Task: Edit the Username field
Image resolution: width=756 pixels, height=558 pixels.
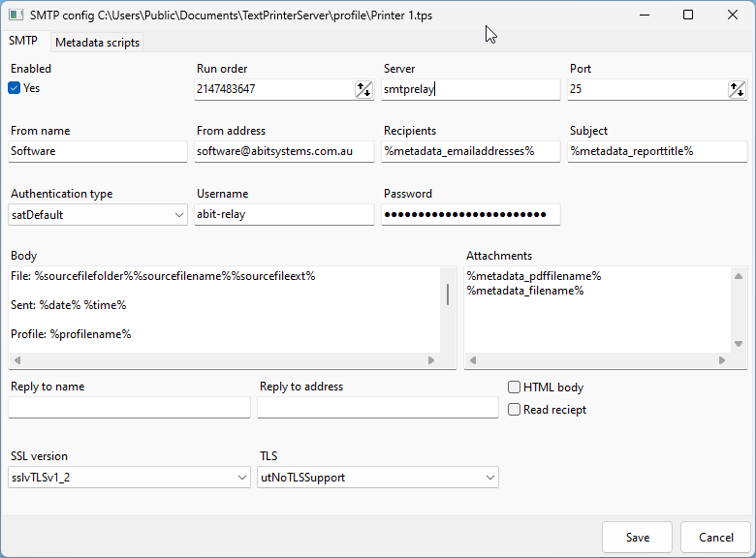Action: (284, 214)
